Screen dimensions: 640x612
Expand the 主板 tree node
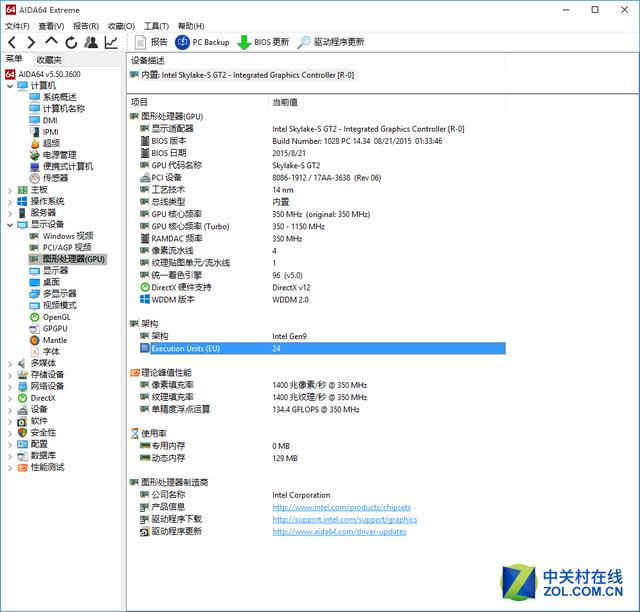(10, 190)
